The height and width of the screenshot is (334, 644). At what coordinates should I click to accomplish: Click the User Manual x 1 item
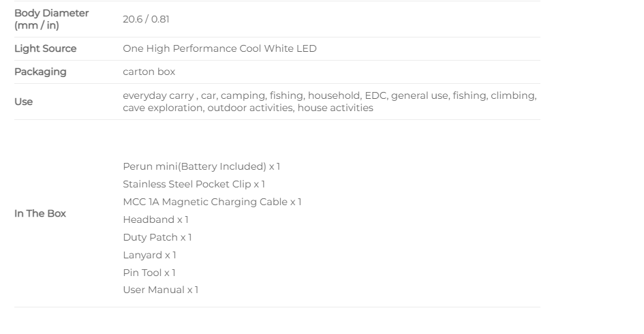161,290
